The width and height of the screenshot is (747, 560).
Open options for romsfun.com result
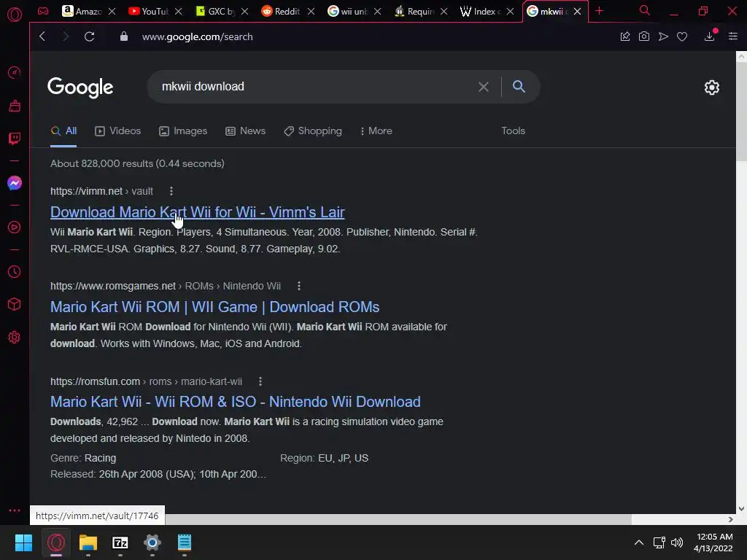260,381
